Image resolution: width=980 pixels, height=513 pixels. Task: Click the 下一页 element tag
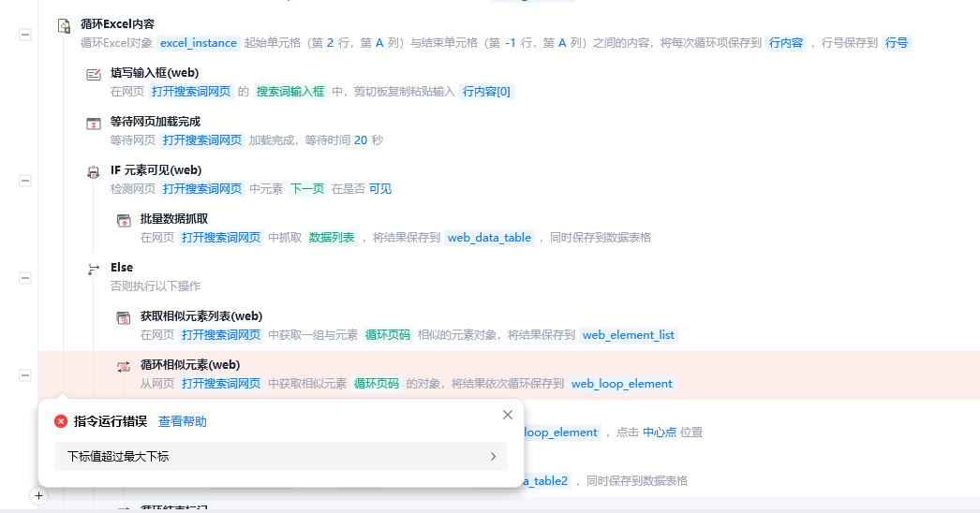[x=307, y=189]
